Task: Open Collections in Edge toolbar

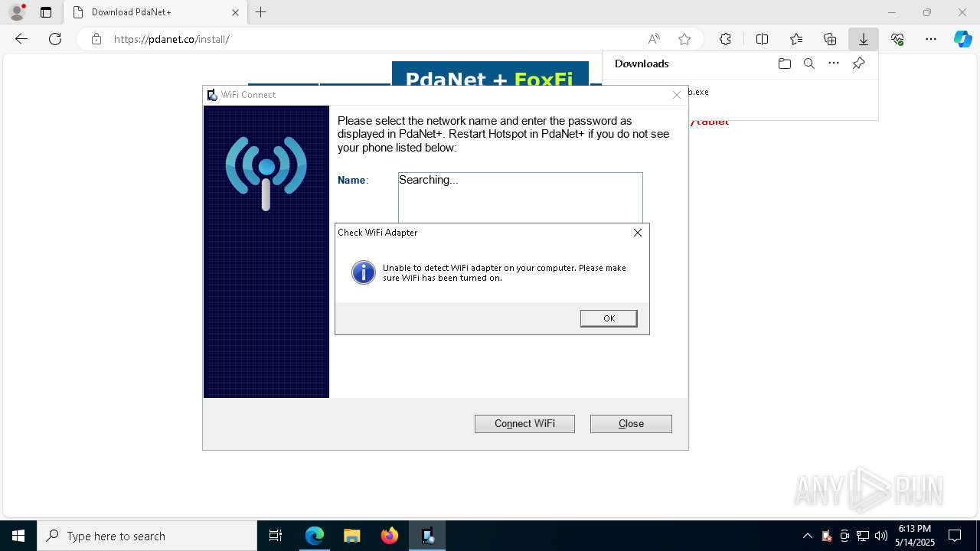Action: [x=830, y=39]
